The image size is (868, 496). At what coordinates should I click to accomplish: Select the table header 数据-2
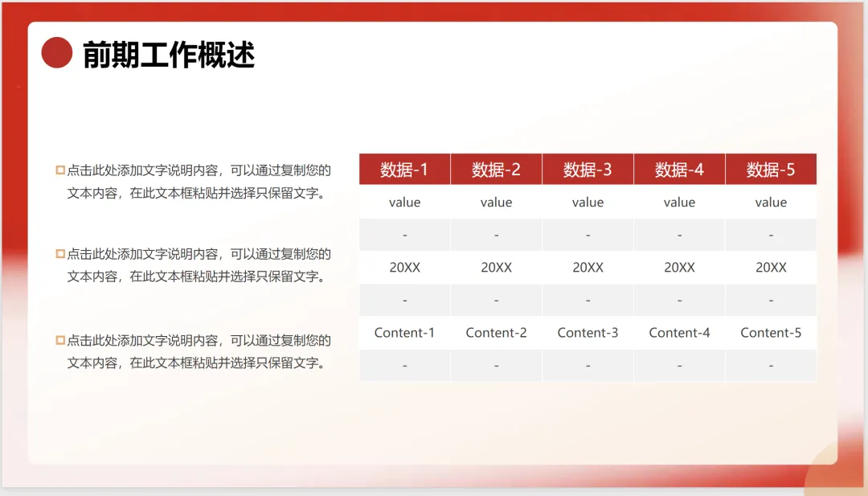point(496,169)
